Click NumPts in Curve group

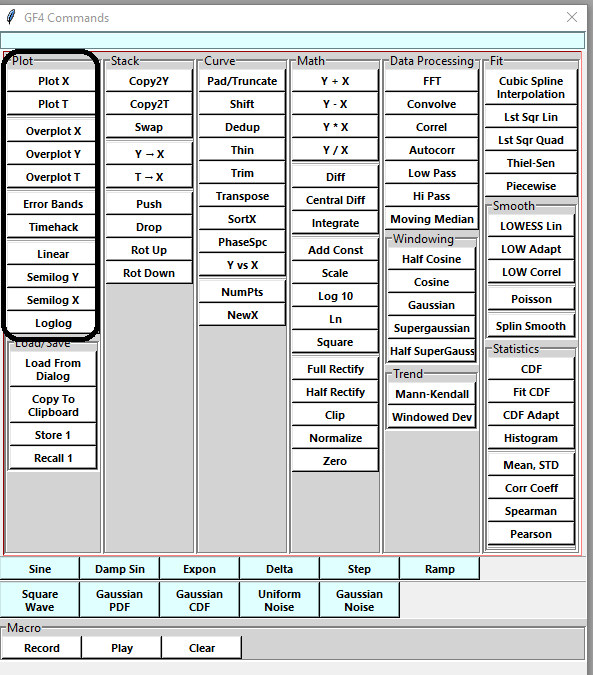pyautogui.click(x=242, y=292)
